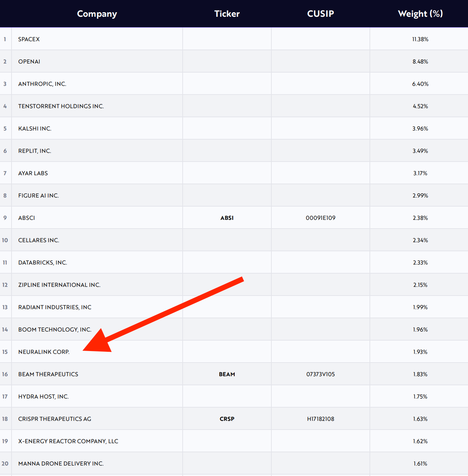Viewport: 468px width, 476px height.
Task: Select the OPENAI company name
Action: (x=29, y=61)
